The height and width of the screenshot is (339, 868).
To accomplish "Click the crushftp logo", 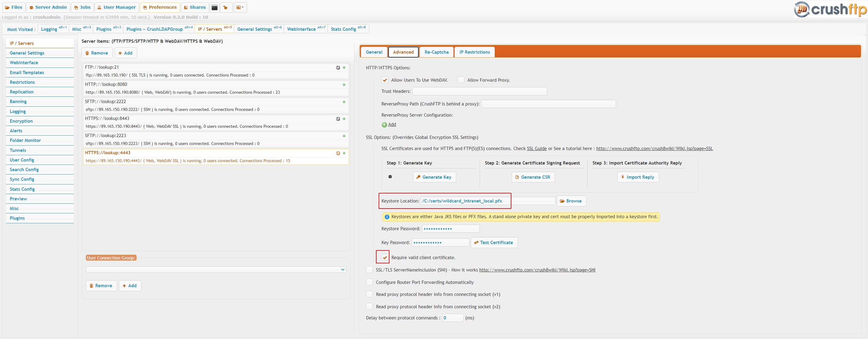I will pyautogui.click(x=830, y=9).
